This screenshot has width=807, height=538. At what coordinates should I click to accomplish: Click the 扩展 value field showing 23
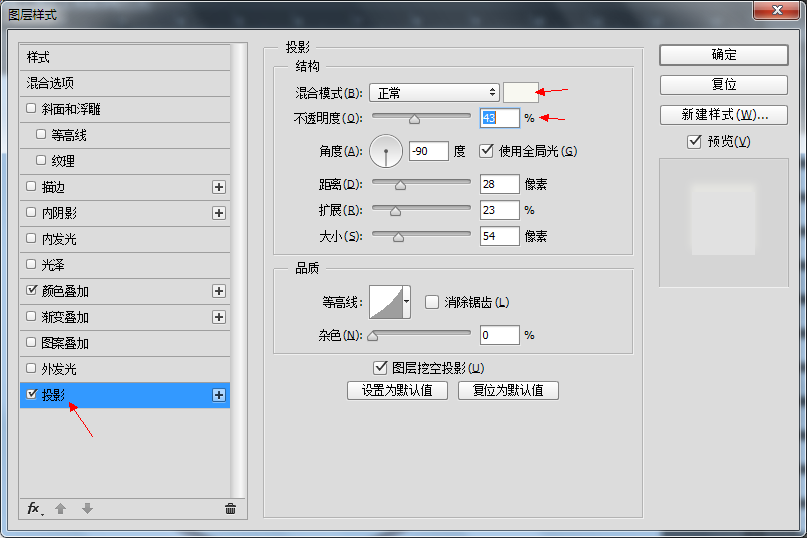pyautogui.click(x=499, y=210)
